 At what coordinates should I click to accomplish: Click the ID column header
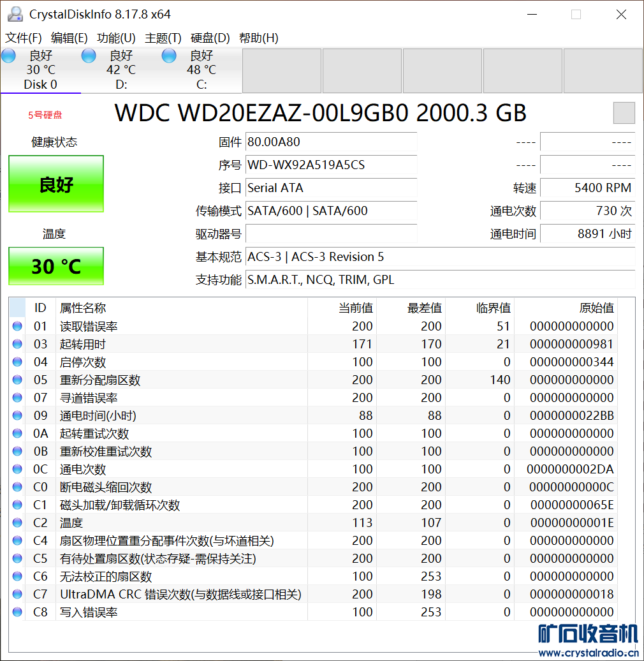click(40, 308)
